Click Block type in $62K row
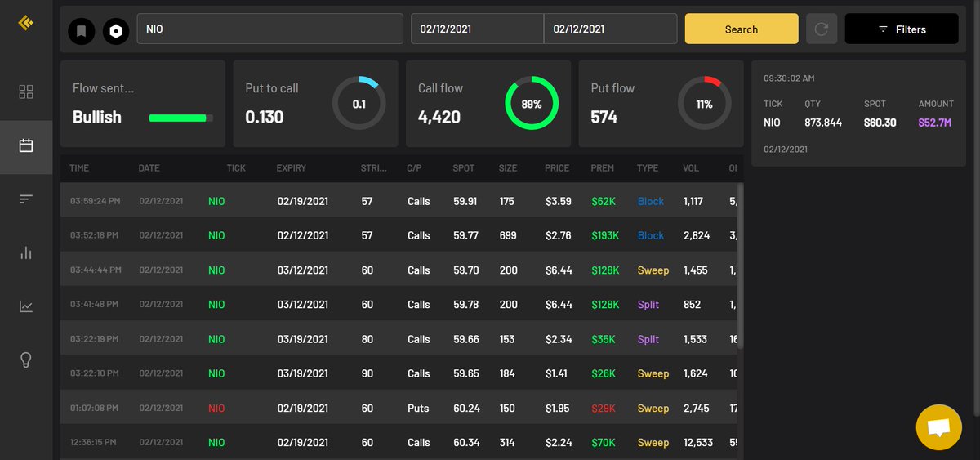This screenshot has width=980, height=460. (651, 201)
